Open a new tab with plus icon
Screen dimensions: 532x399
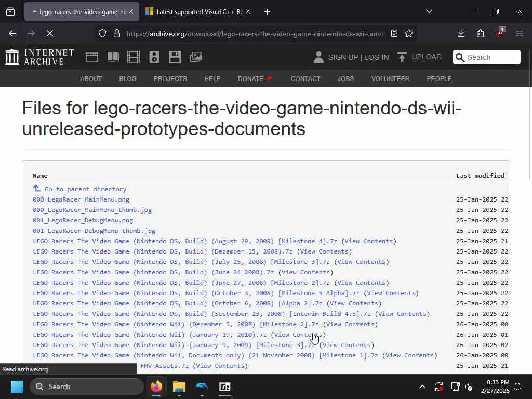(267, 12)
